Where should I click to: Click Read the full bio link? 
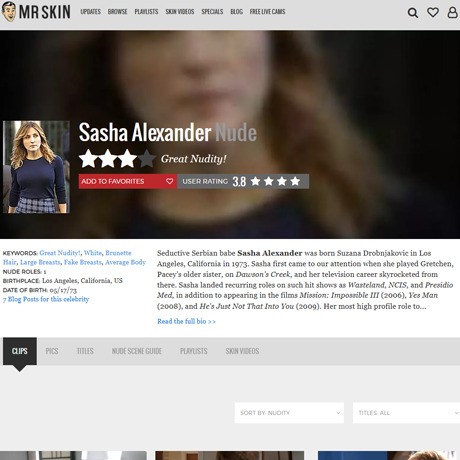click(x=186, y=321)
